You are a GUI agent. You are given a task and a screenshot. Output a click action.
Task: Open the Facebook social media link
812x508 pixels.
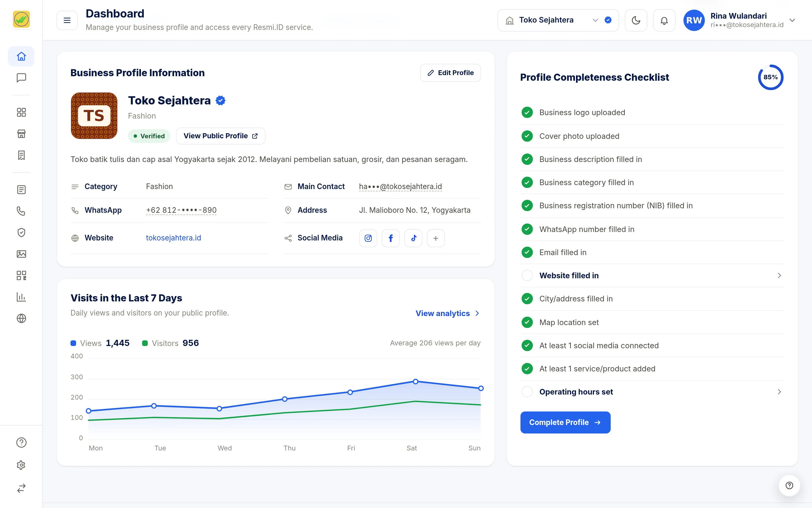pos(390,238)
